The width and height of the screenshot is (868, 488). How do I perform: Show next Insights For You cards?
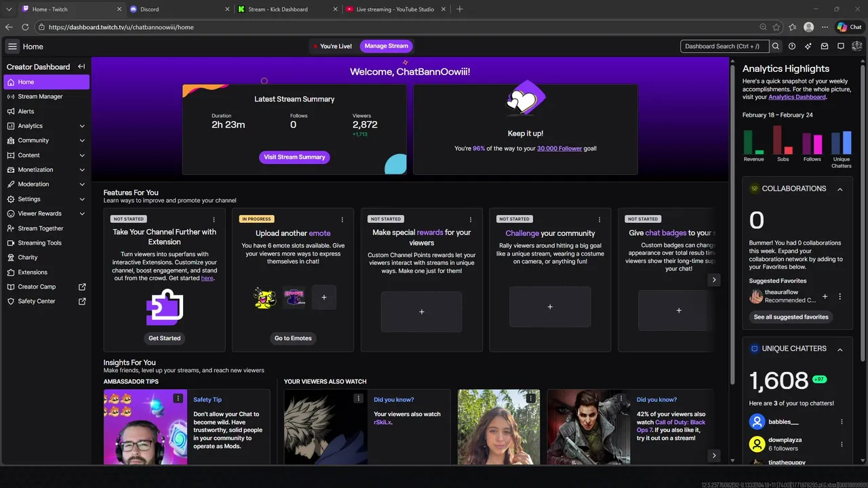713,455
